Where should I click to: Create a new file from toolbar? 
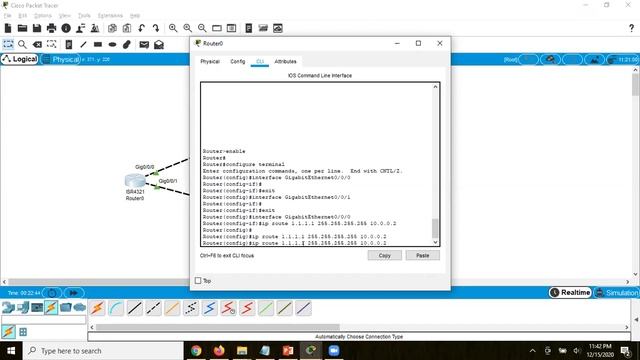[x=8, y=28]
